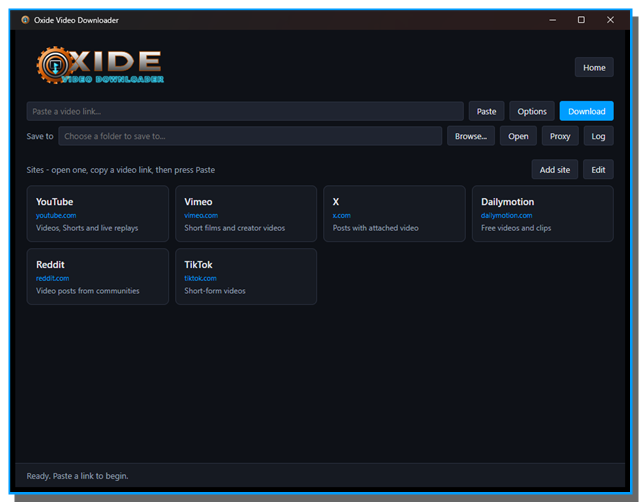Show the Log button

(598, 136)
